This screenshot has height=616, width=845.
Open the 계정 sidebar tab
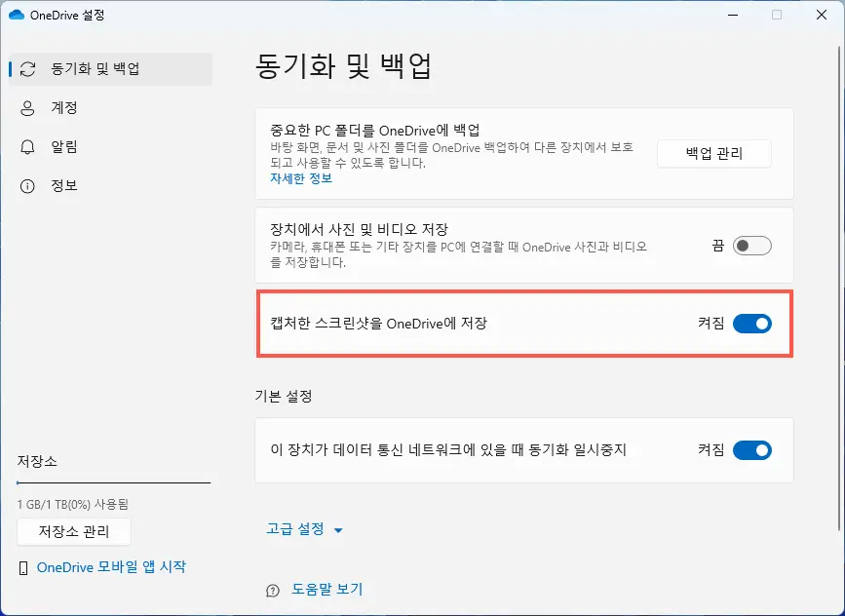[x=111, y=108]
